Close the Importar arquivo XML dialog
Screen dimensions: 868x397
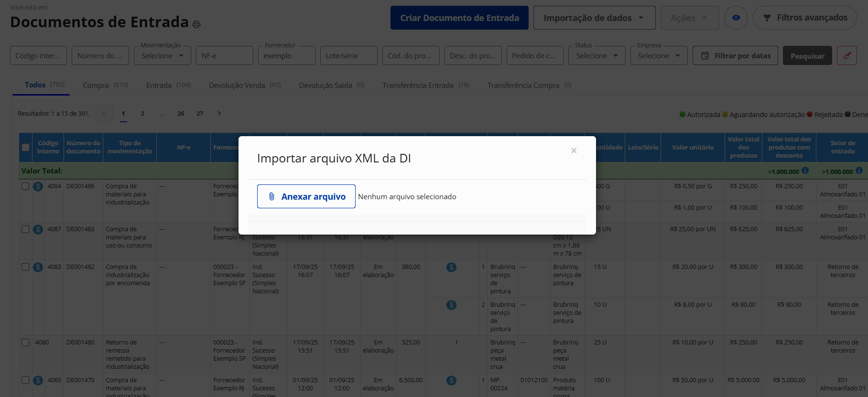coord(574,150)
